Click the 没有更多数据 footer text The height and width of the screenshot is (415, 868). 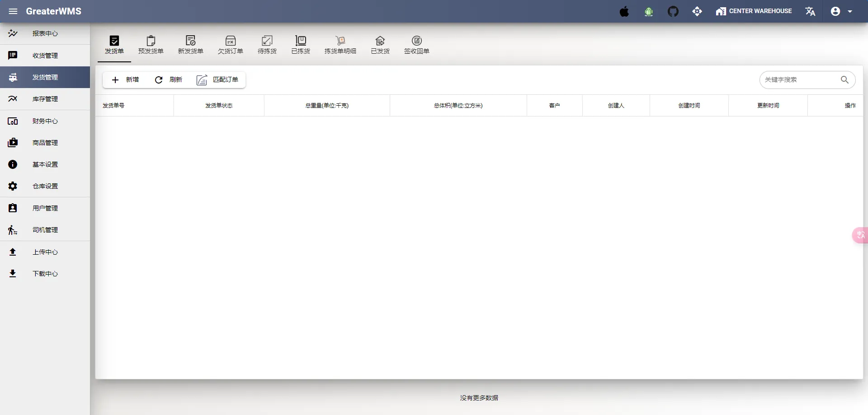479,398
